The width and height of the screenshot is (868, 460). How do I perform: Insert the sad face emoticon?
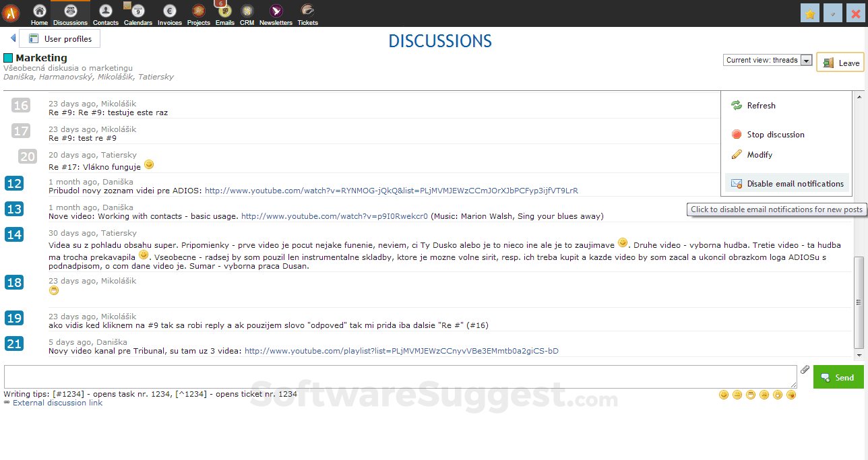pos(764,395)
